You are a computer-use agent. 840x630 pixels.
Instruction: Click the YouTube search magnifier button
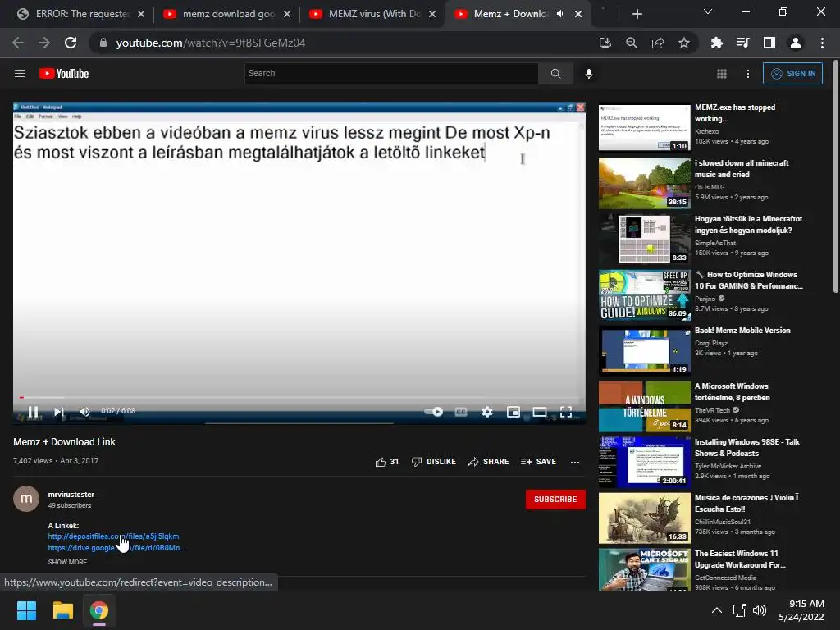[x=555, y=73]
